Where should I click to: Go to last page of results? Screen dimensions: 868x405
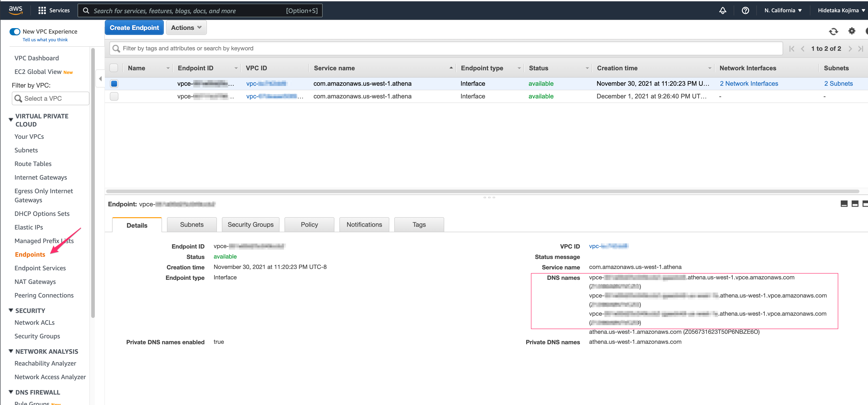[861, 49]
